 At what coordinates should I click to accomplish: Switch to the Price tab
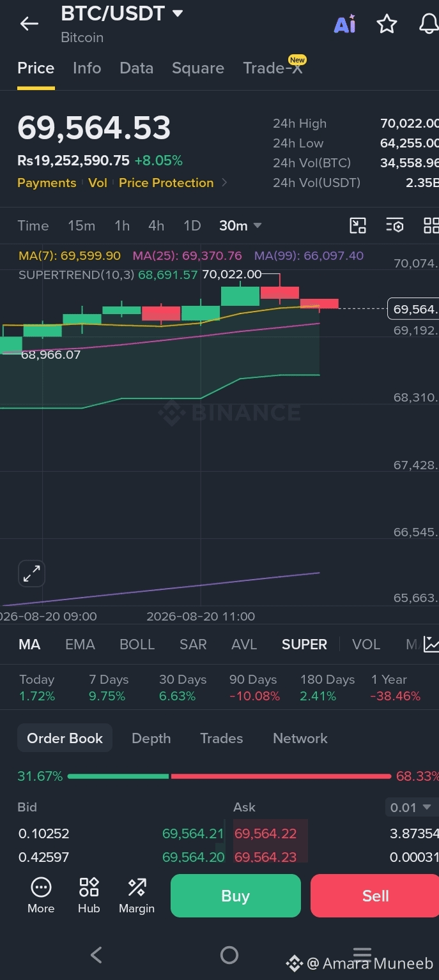click(36, 68)
